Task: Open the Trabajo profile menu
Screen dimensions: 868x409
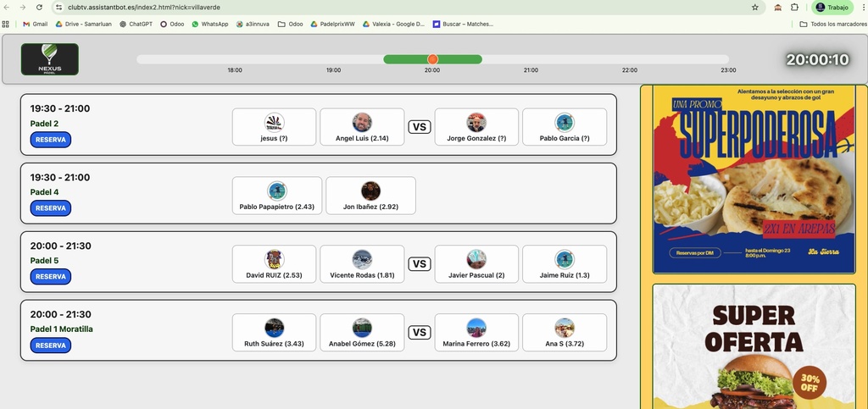Action: click(832, 7)
